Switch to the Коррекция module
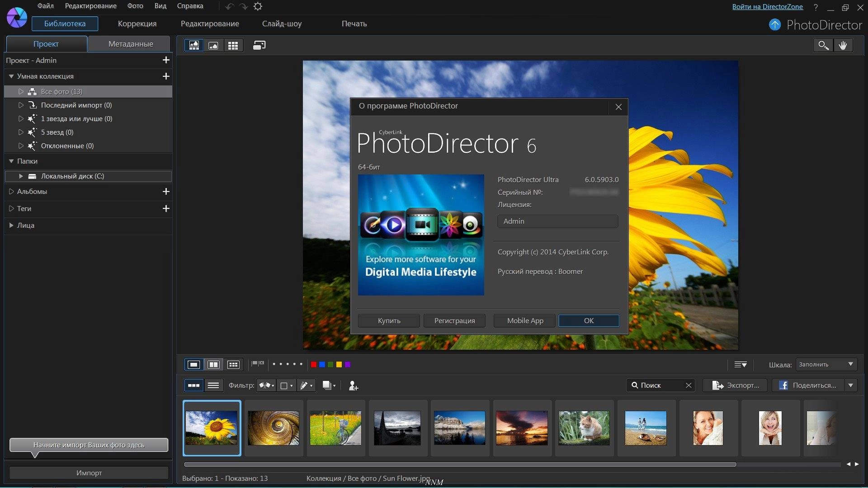868x488 pixels. (x=137, y=23)
